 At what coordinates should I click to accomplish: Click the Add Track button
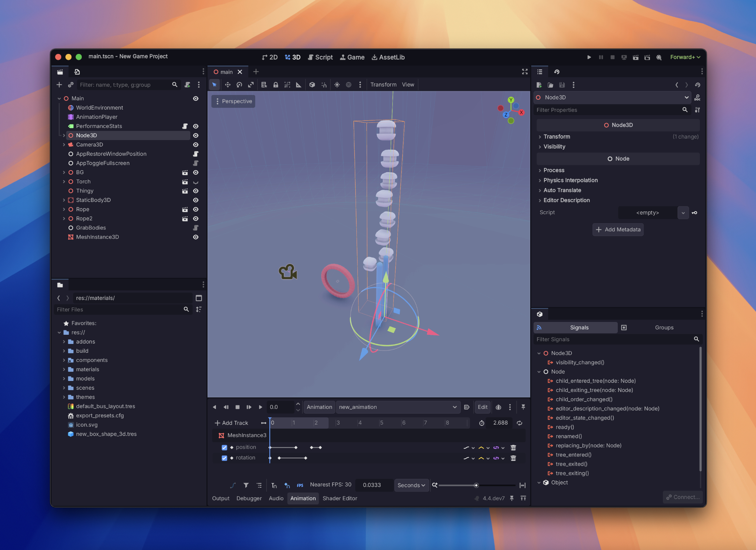click(231, 423)
